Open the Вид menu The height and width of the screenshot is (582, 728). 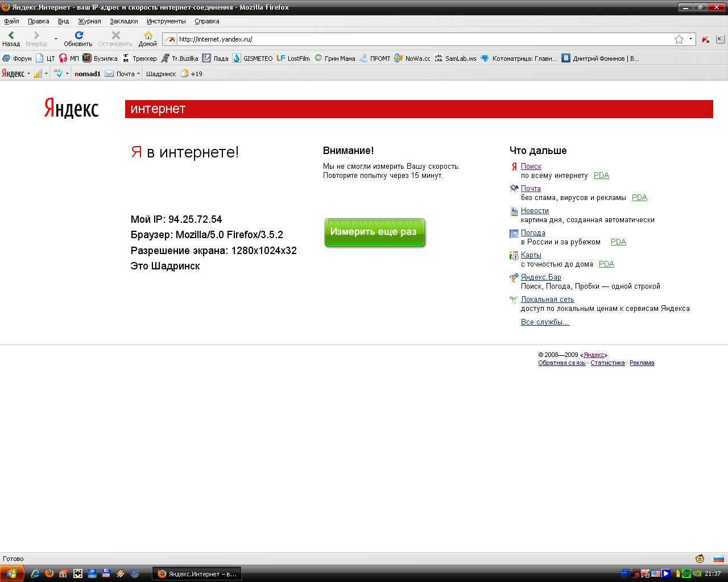[x=63, y=21]
